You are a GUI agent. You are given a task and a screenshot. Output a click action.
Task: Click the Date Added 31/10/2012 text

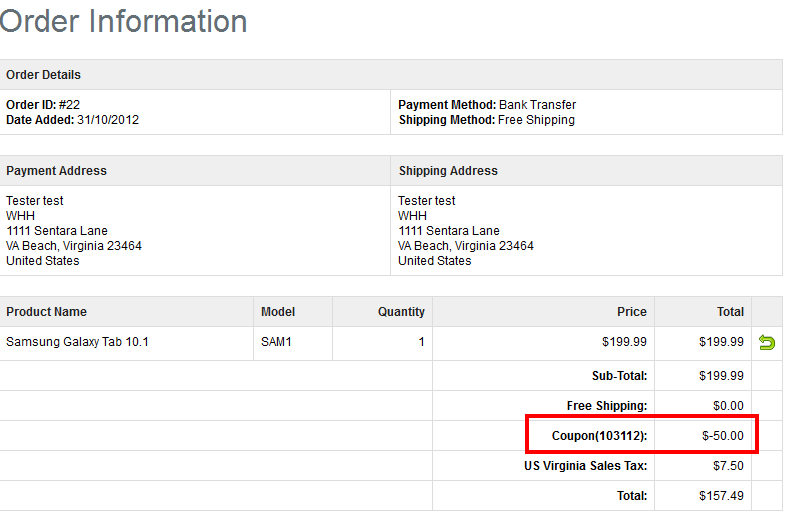(70, 120)
